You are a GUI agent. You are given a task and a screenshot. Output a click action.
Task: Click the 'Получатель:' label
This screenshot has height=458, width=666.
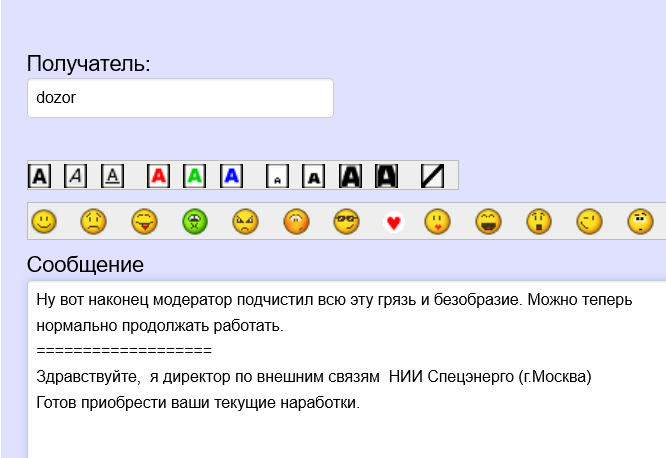pos(88,64)
